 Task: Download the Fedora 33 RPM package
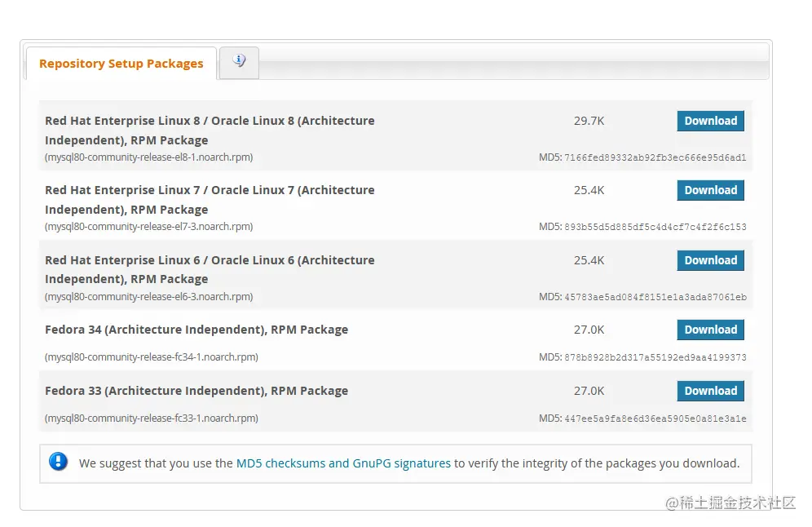(710, 391)
